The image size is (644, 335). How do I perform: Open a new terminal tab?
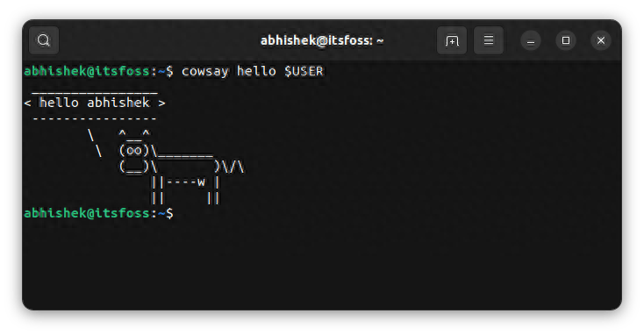tap(452, 40)
